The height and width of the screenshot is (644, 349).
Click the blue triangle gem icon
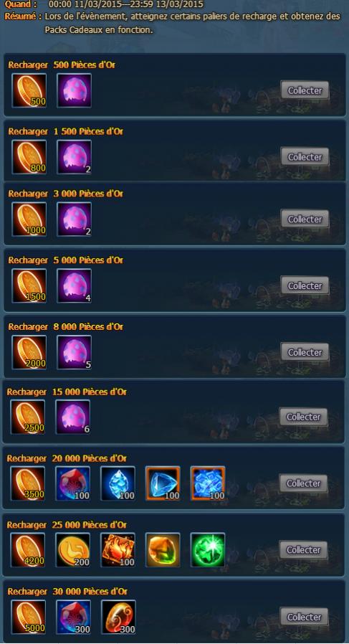163,483
